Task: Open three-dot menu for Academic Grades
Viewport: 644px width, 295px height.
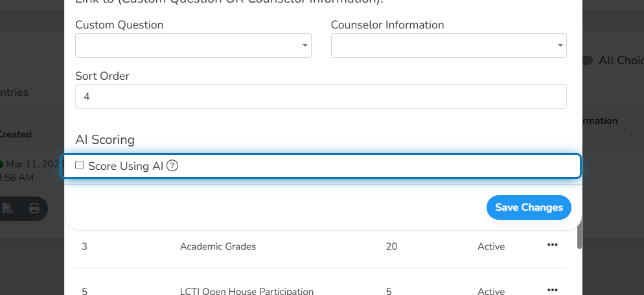Action: [553, 245]
